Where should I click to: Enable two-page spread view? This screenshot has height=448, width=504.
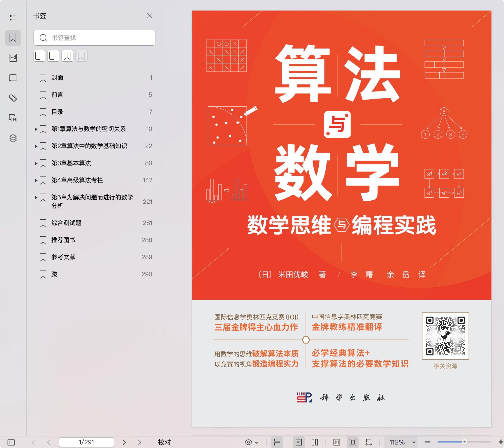point(314,442)
